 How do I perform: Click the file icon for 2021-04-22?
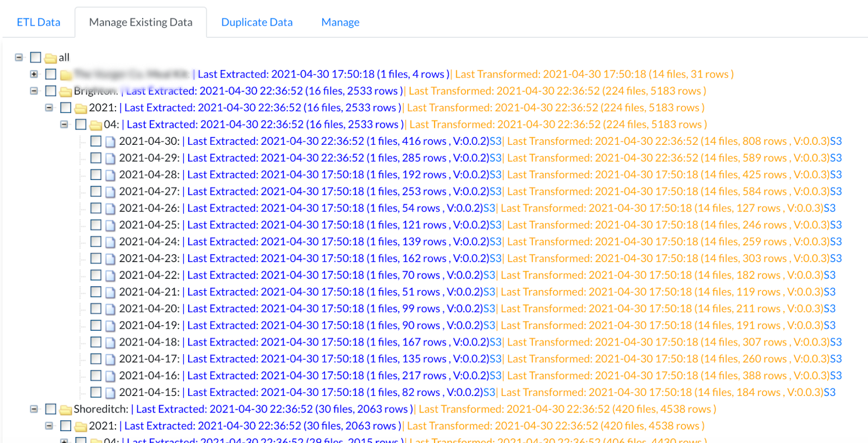pos(110,276)
